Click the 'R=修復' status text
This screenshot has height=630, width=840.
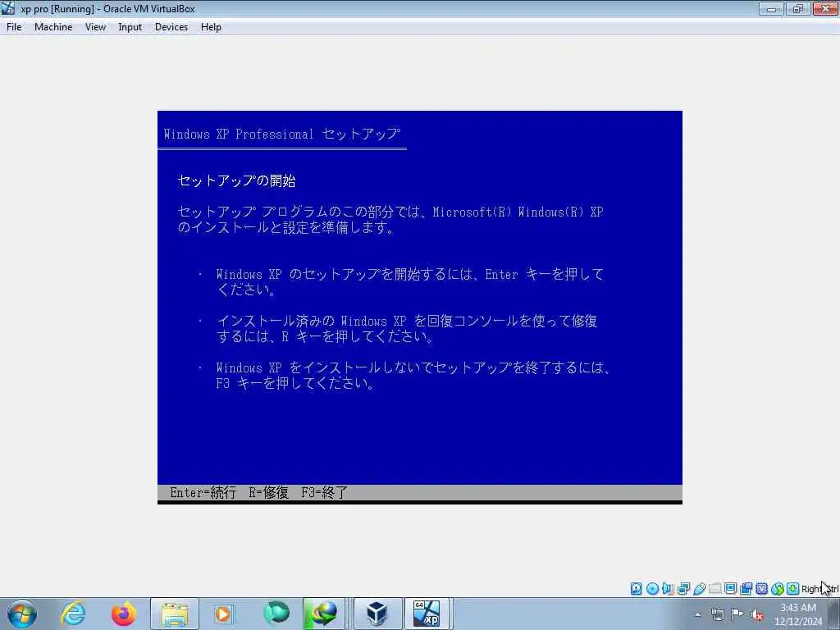coord(268,492)
